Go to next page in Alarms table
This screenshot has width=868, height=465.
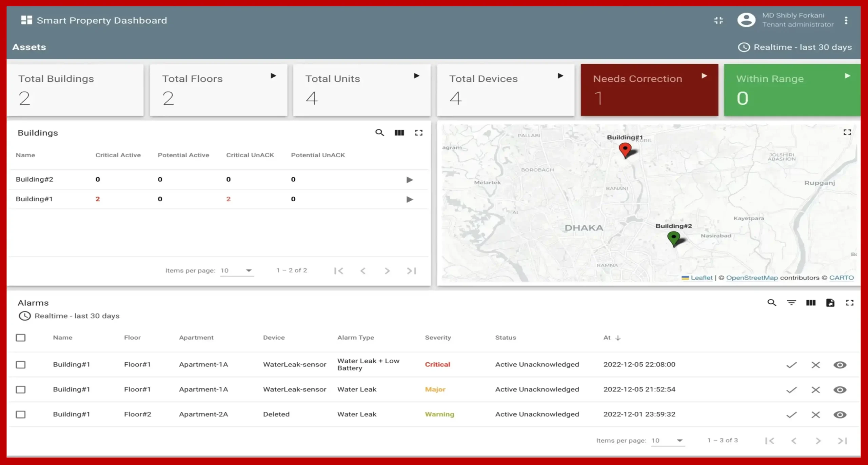tap(818, 441)
